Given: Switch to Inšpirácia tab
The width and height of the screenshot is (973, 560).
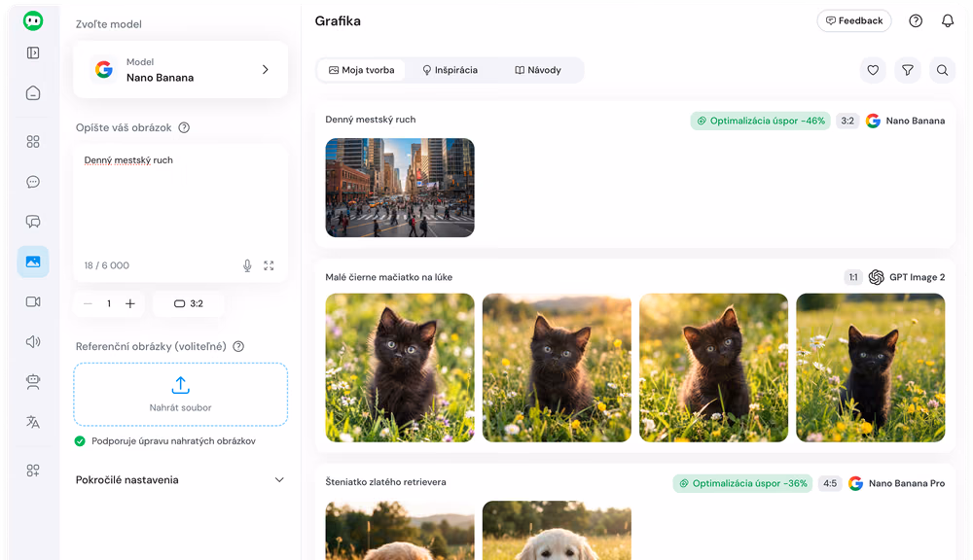Looking at the screenshot, I should click(x=450, y=70).
